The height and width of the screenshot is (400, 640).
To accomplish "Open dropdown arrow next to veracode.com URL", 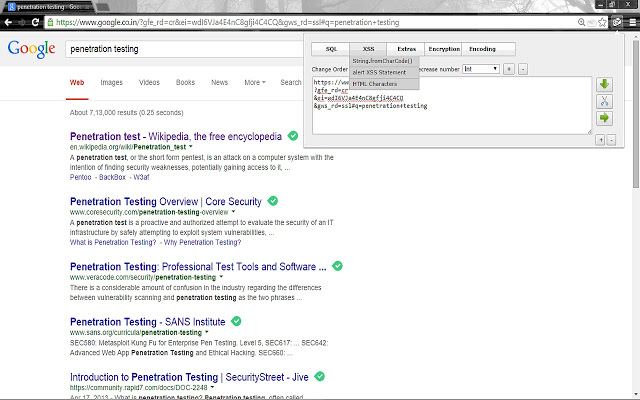I will 221,277.
